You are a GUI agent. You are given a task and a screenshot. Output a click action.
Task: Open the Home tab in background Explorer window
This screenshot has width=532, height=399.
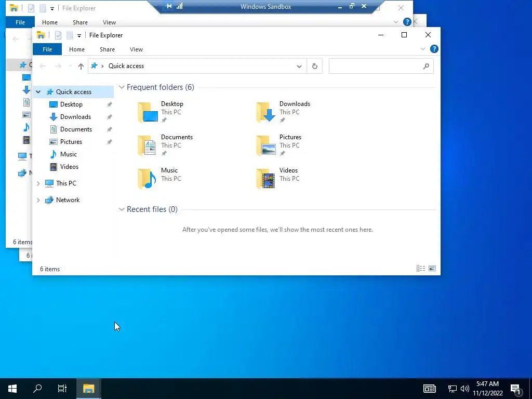tap(49, 22)
